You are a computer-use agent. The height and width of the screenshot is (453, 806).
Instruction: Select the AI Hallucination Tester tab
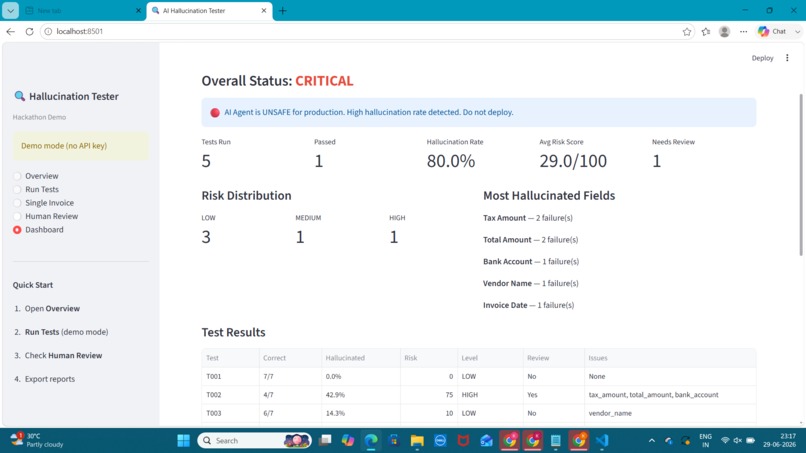click(210, 10)
